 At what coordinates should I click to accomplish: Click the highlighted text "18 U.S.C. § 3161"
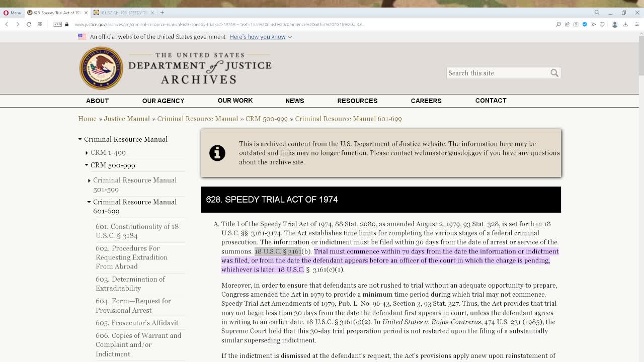(278, 251)
